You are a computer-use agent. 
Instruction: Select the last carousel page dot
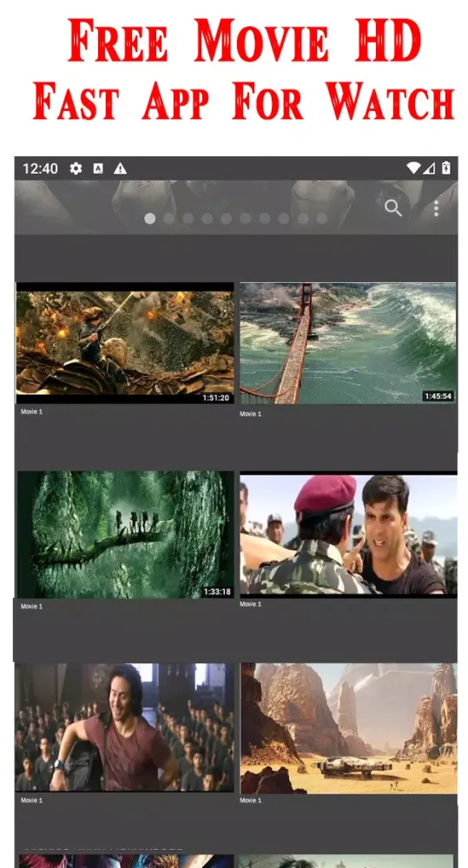coord(322,219)
